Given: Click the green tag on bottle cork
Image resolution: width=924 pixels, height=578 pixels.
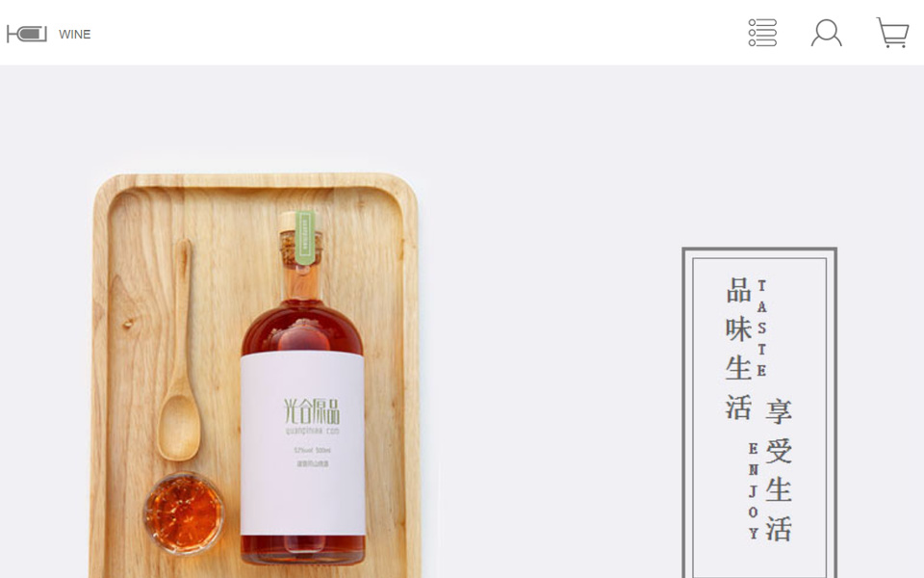Looking at the screenshot, I should [304, 237].
